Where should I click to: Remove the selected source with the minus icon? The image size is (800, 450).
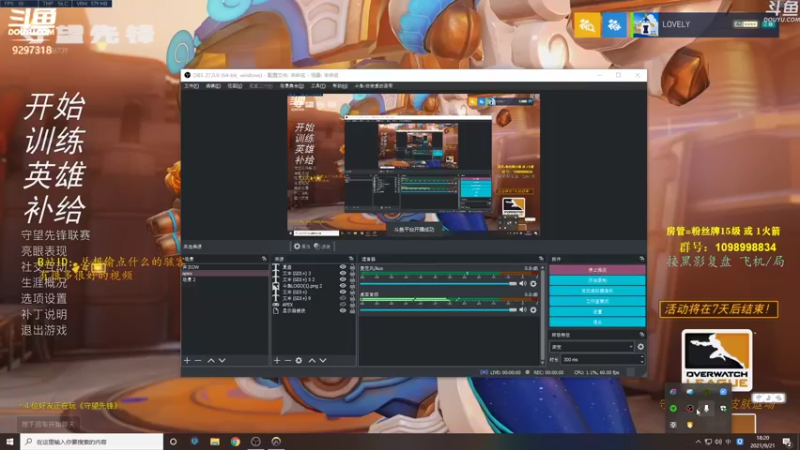click(287, 361)
